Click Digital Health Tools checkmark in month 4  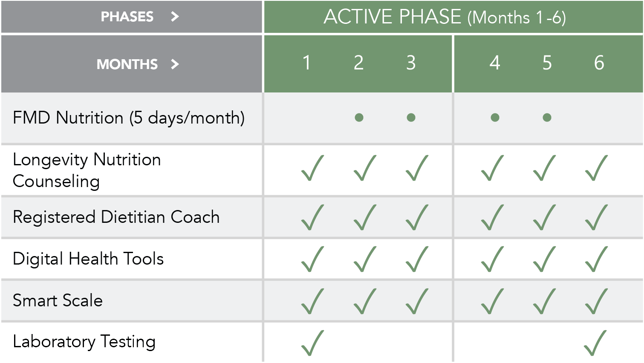pyautogui.click(x=492, y=259)
